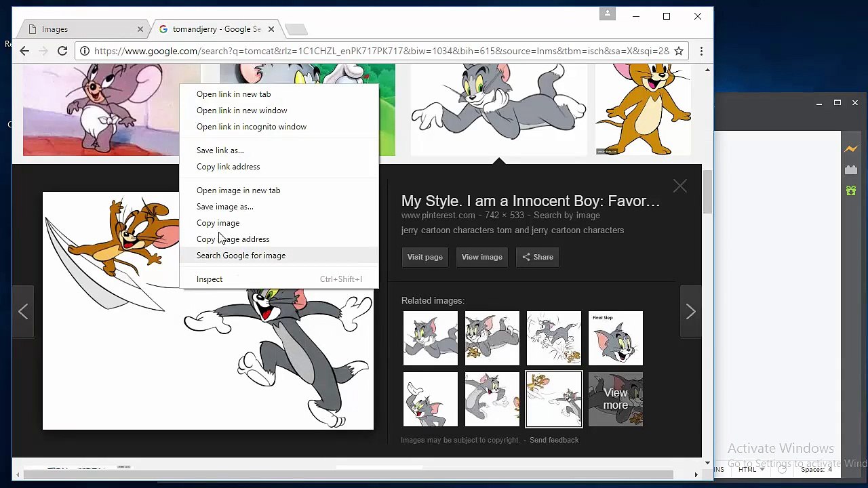Open the HTML language dropdown in Brackets

[x=751, y=469]
